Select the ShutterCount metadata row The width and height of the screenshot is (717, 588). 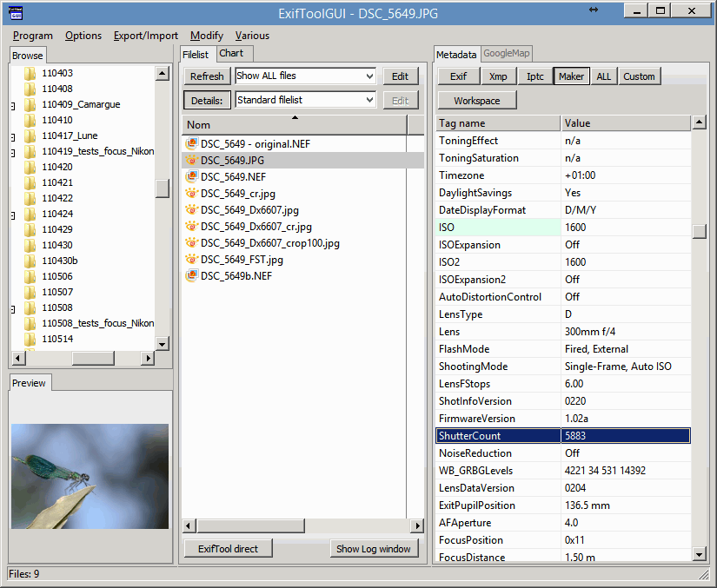(x=563, y=436)
